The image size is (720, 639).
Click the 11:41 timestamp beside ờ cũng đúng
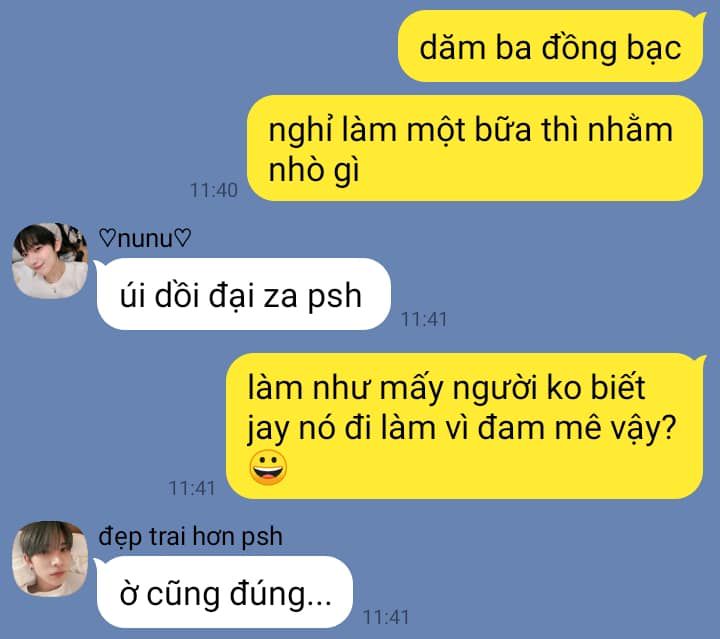point(386,617)
